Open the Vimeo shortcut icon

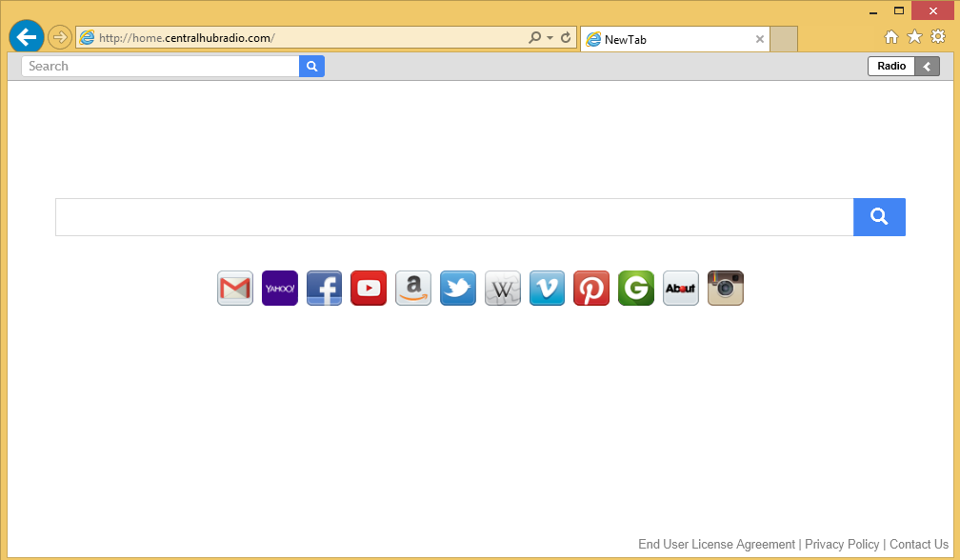point(547,289)
